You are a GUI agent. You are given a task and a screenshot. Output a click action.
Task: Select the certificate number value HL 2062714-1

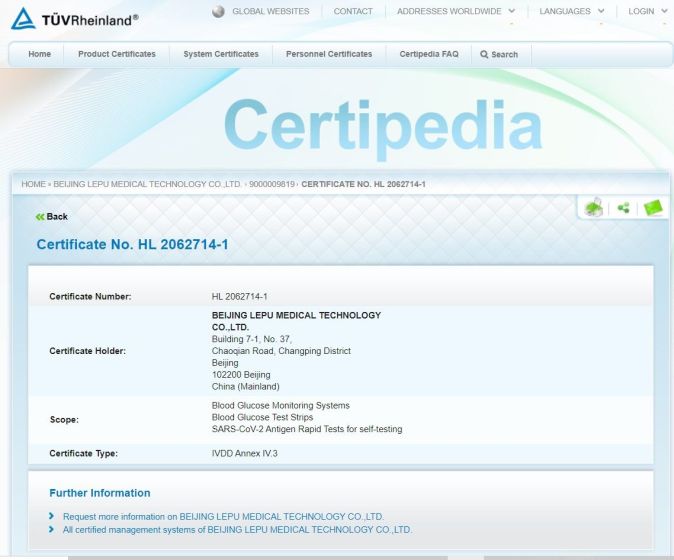239,297
